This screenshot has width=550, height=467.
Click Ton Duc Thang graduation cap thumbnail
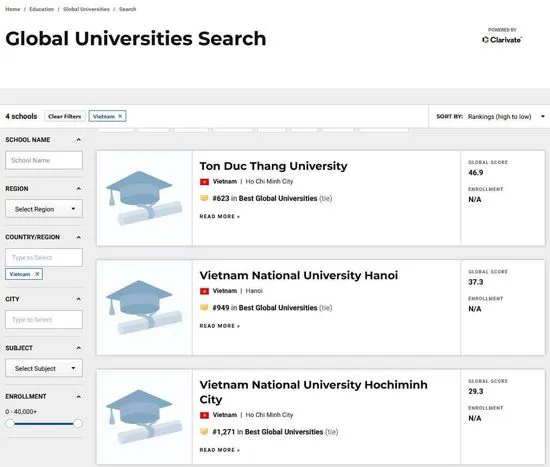tap(144, 198)
